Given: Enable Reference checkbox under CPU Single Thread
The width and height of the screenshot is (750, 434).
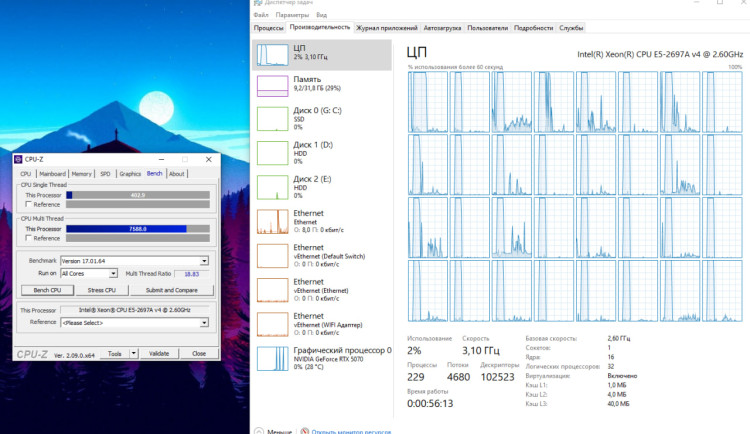Looking at the screenshot, I should click(26, 204).
